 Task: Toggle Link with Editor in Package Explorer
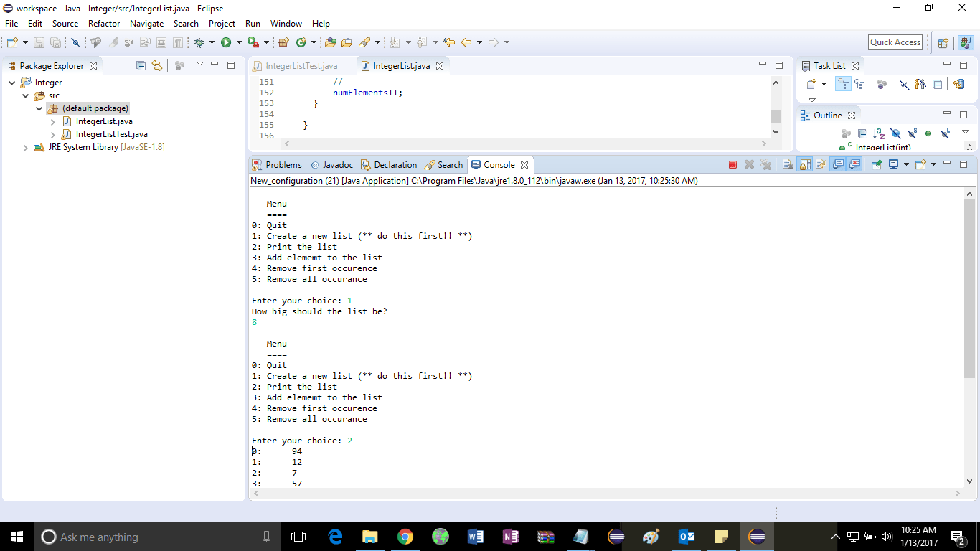(x=156, y=66)
